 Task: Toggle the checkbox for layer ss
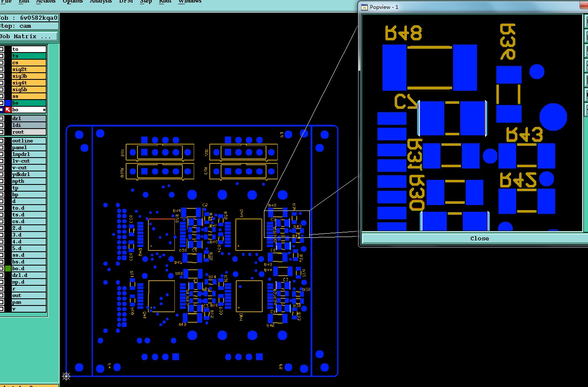(x=2, y=96)
